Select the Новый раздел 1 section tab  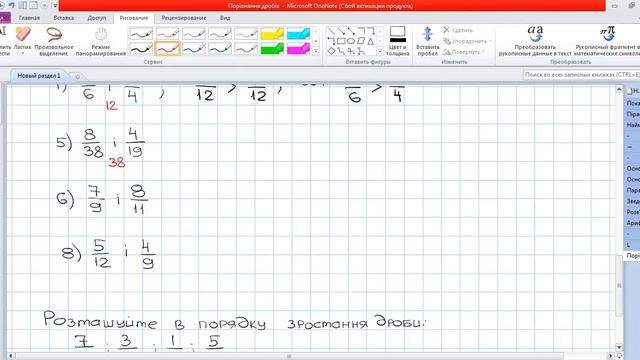point(39,76)
